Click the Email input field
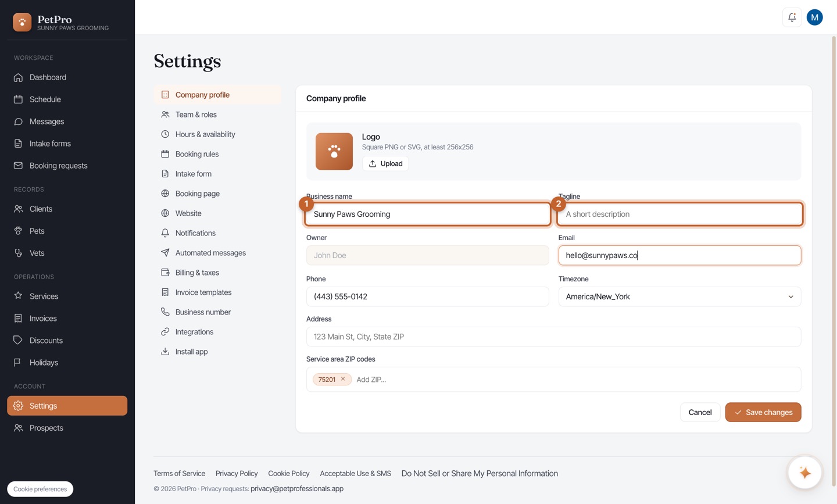The width and height of the screenshot is (837, 504). point(679,255)
